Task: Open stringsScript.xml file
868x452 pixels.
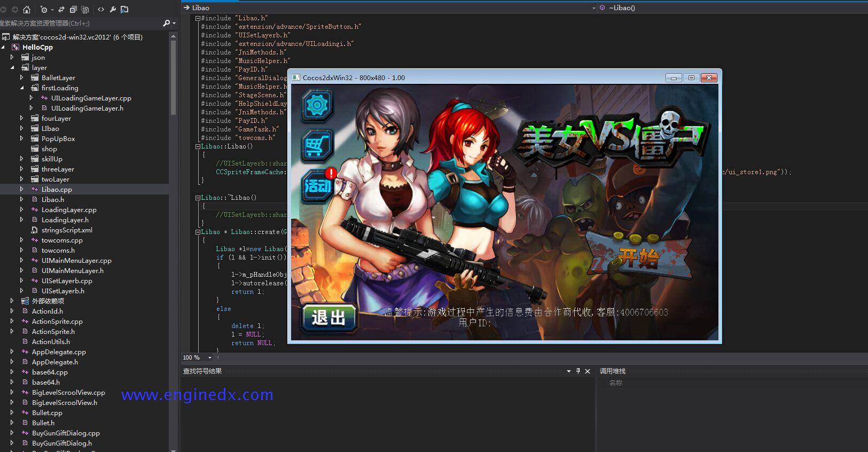Action: 67,230
